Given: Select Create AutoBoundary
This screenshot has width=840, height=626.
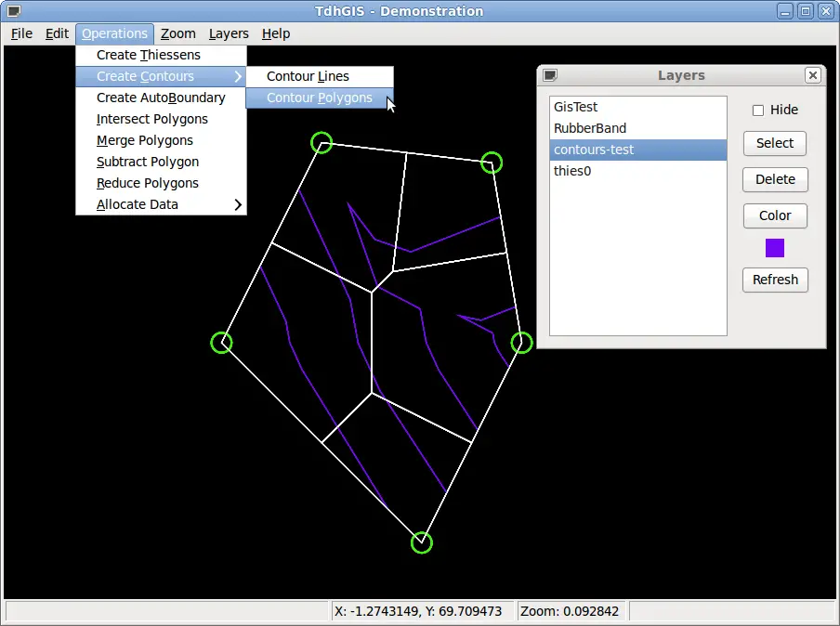Looking at the screenshot, I should coord(162,98).
